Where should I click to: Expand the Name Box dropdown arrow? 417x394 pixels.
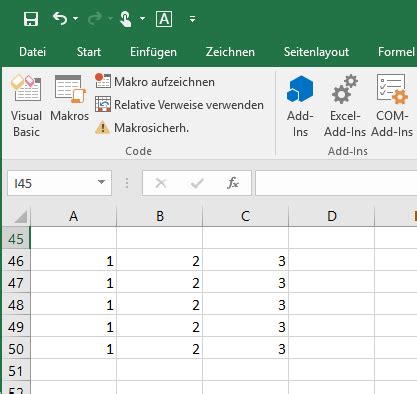click(101, 182)
